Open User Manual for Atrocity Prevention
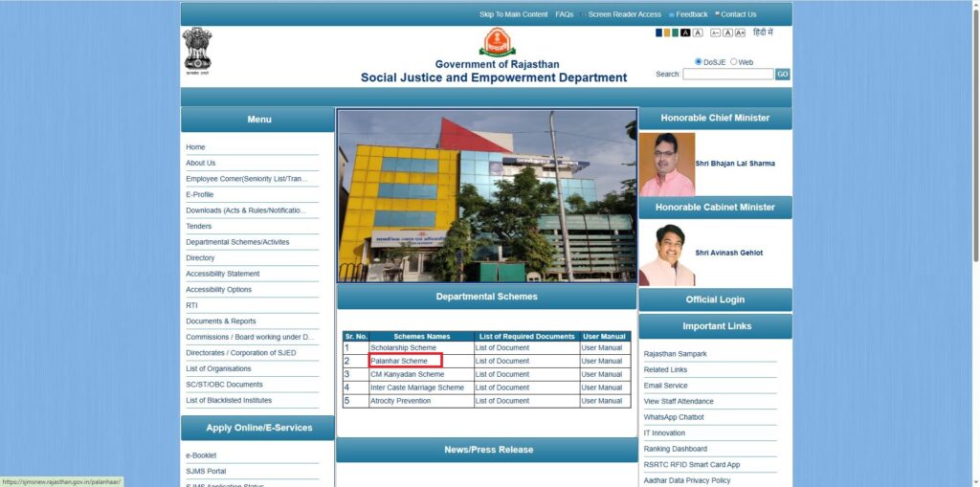This screenshot has height=487, width=980. 601,401
